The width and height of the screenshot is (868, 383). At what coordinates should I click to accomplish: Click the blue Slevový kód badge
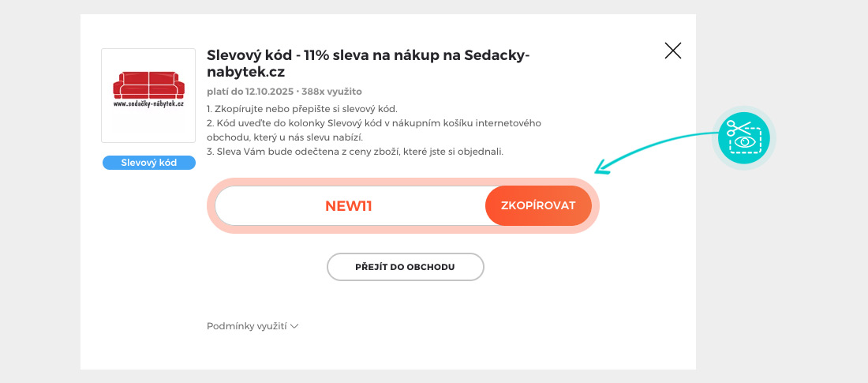[148, 163]
